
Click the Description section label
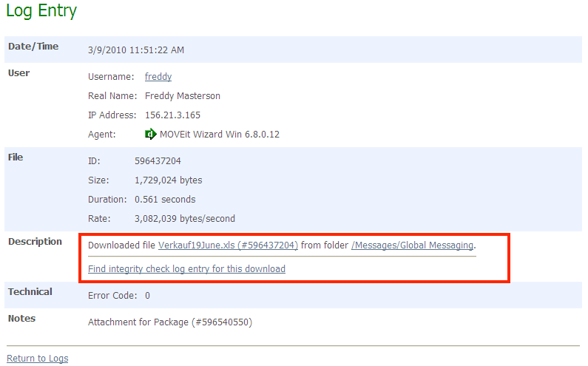pos(36,242)
